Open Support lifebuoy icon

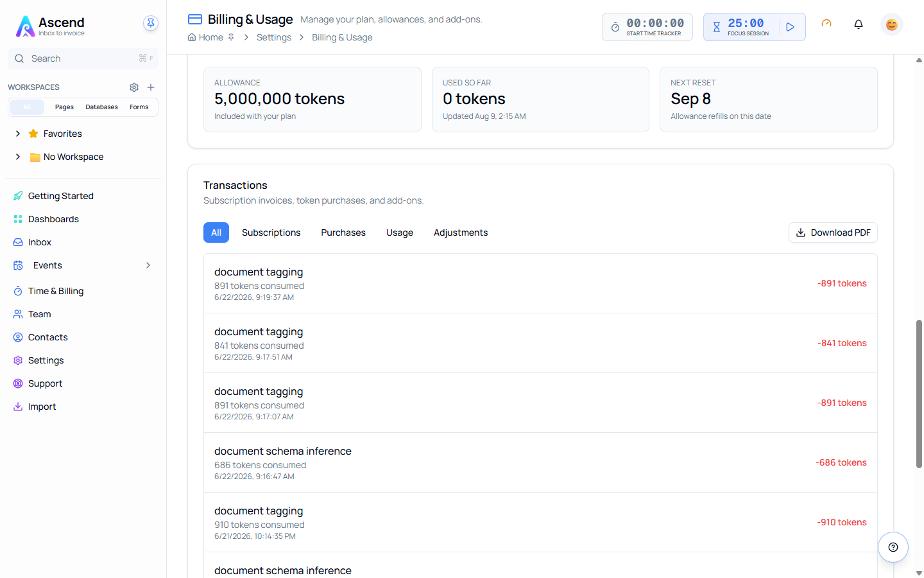18,383
